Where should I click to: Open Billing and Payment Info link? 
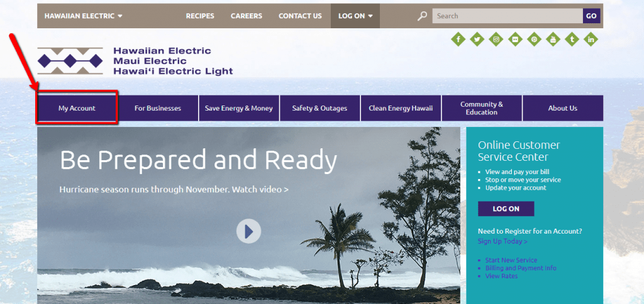[521, 268]
